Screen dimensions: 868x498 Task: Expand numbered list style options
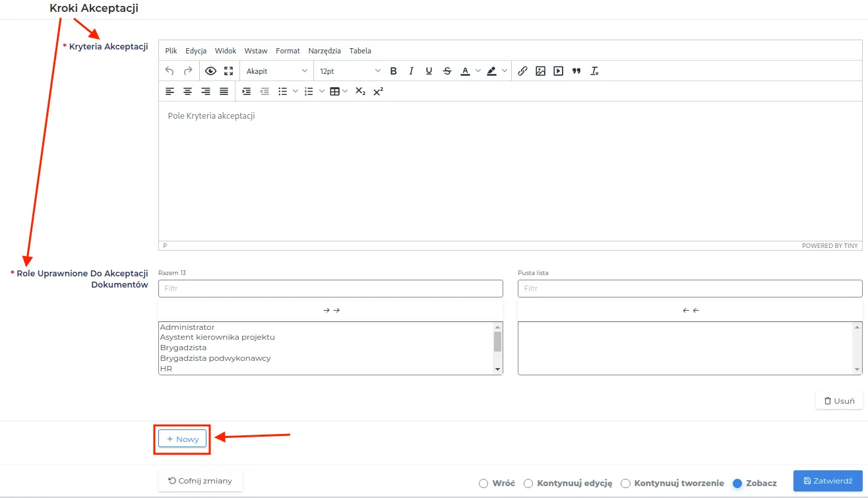click(321, 91)
